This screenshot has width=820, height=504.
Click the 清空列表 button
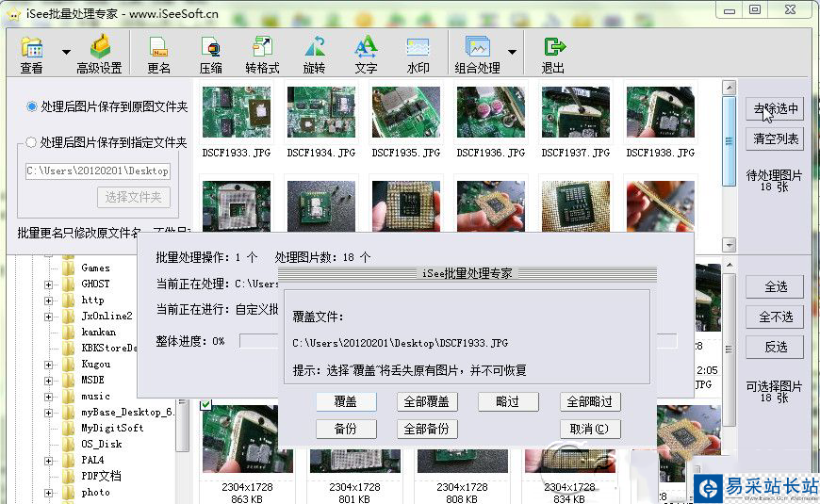tap(775, 139)
